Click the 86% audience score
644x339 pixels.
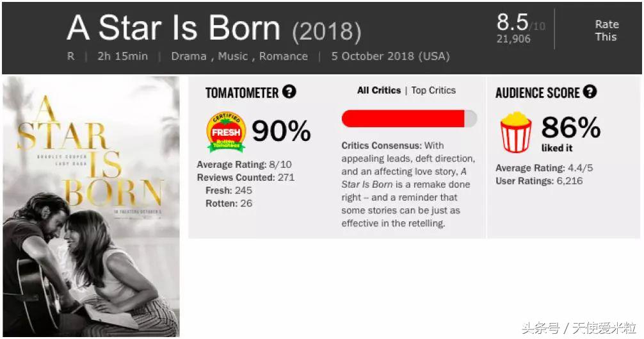570,128
